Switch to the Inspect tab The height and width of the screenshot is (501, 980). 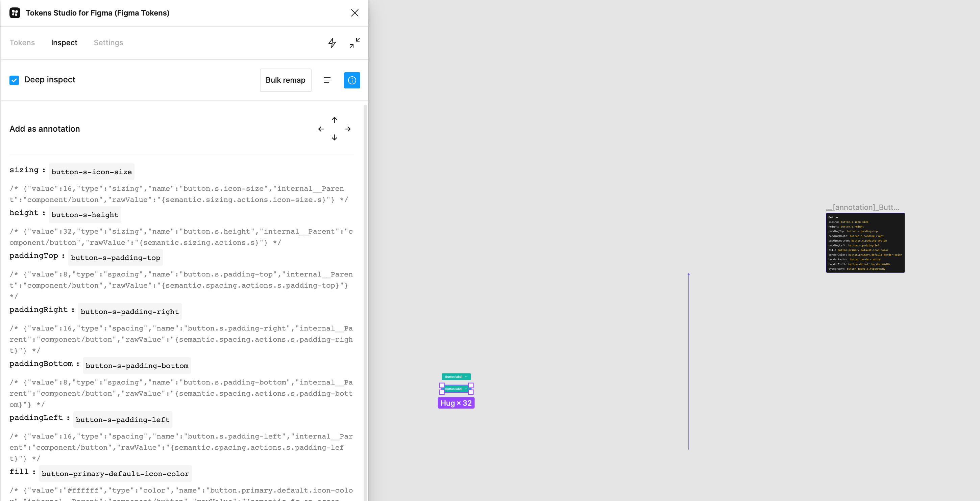[x=64, y=43]
